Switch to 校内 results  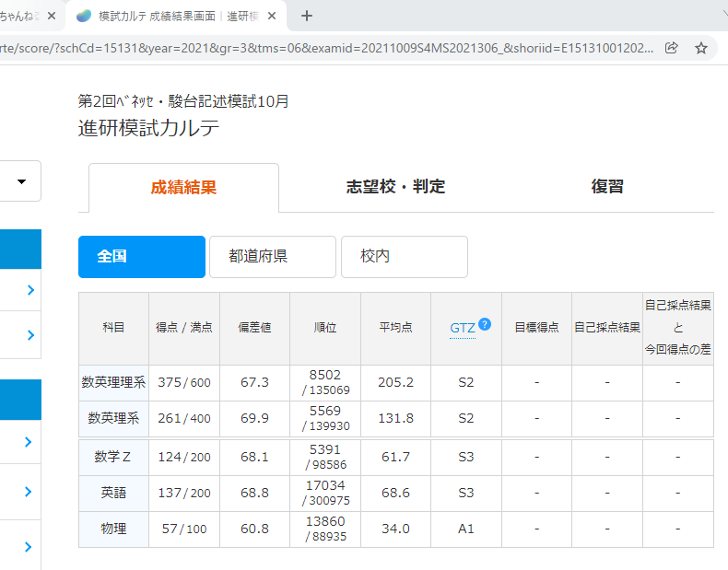coord(405,257)
